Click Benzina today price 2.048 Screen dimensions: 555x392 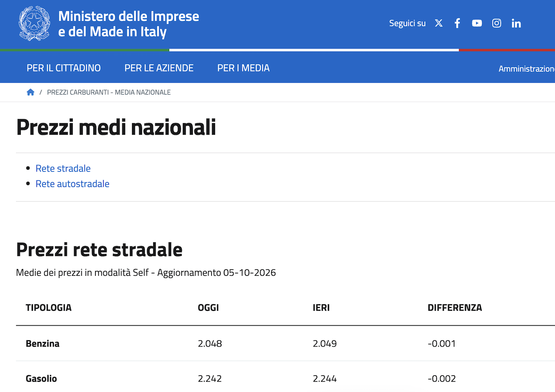(210, 343)
